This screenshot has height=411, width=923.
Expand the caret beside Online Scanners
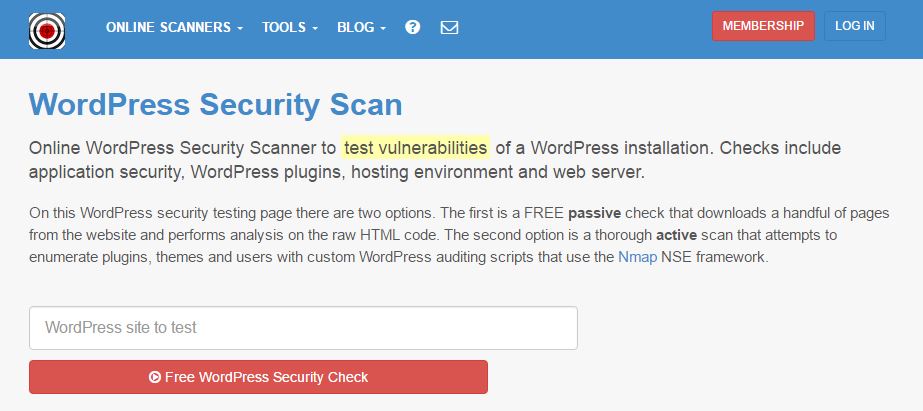coord(240,28)
